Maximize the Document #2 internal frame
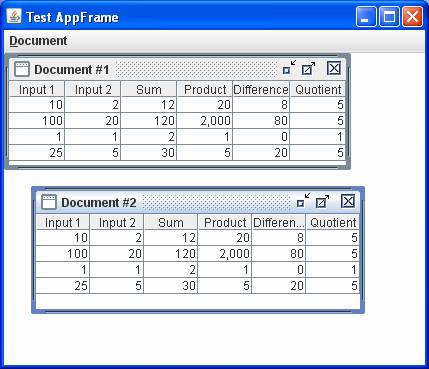429x369 pixels. coord(322,202)
